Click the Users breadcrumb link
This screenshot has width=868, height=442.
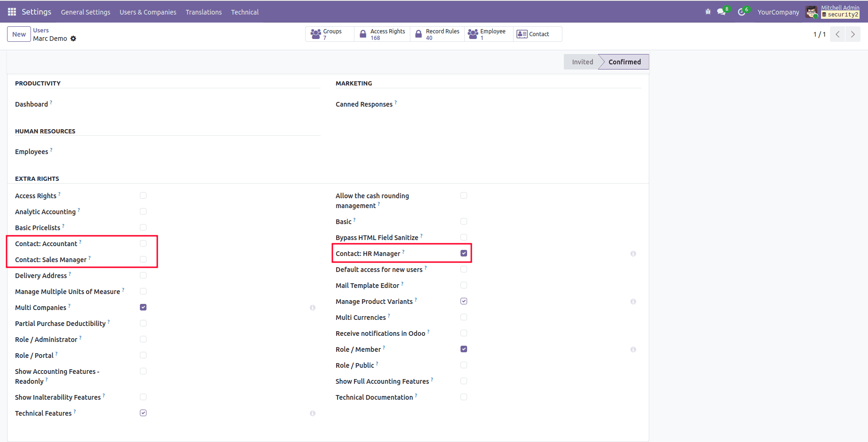41,30
